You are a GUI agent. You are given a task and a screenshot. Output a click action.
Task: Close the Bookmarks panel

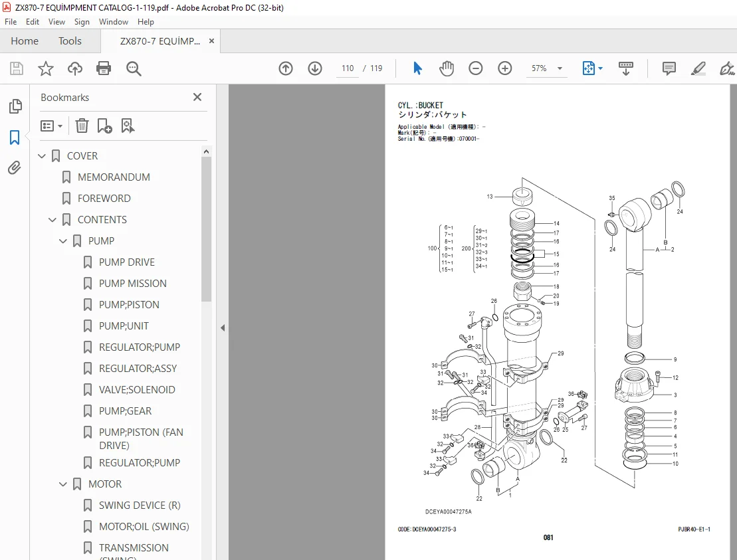tap(197, 97)
